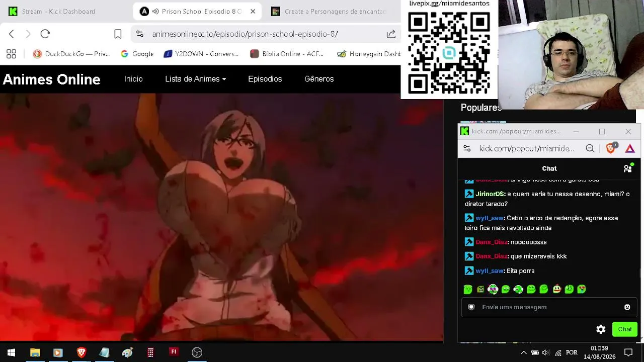Open Brave browser from the taskbar
The height and width of the screenshot is (362, 644).
click(81, 352)
